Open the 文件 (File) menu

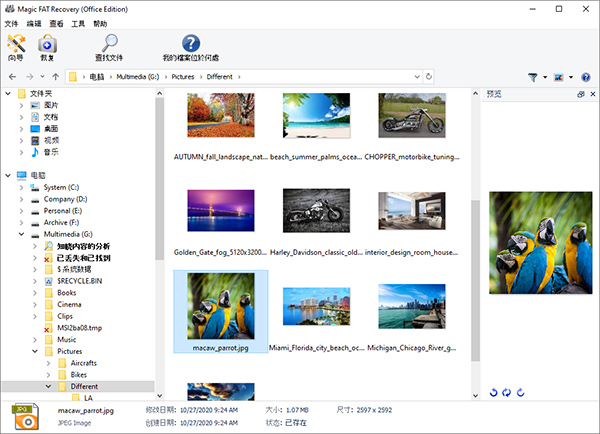(11, 24)
